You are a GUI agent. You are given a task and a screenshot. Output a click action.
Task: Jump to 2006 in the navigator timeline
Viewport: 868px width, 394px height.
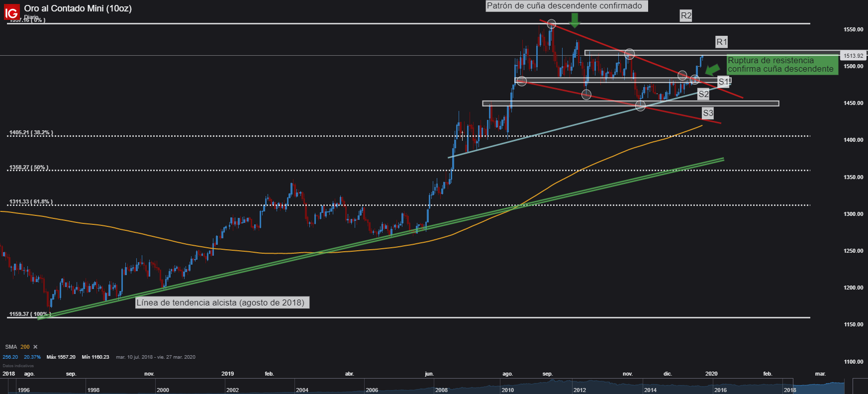tap(372, 390)
